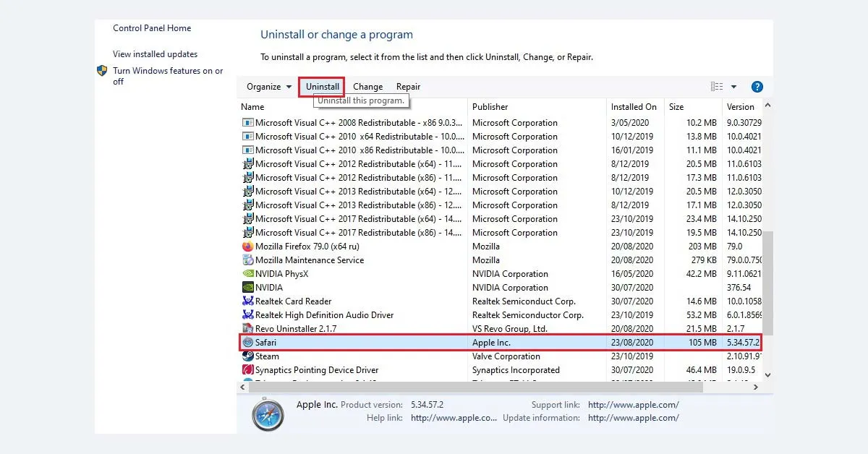Click the VS Revo Group, Ltd. cell
Screen dimensions: 868x454
click(510, 329)
